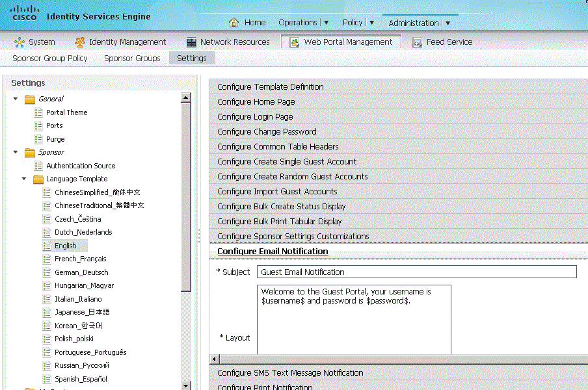Viewport: 588px width, 390px height.
Task: Collapse the Sponsor tree node
Action: pos(16,152)
